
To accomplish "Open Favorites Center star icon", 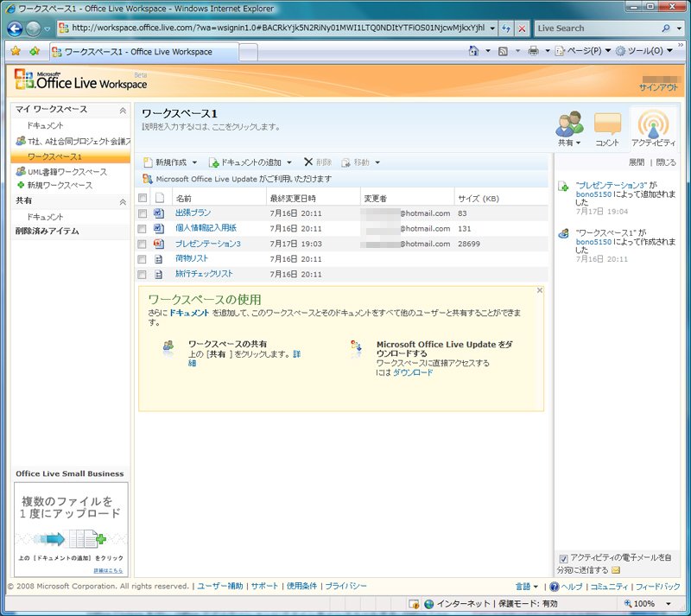I will coord(16,51).
